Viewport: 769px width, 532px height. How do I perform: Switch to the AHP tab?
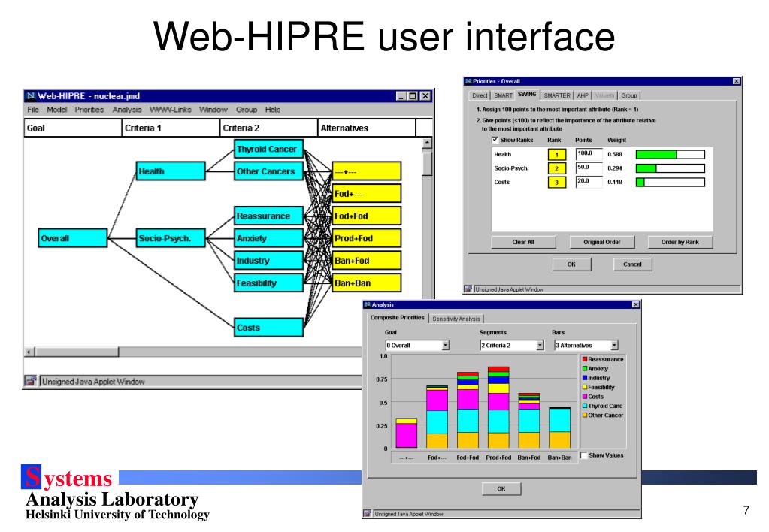pyautogui.click(x=582, y=95)
